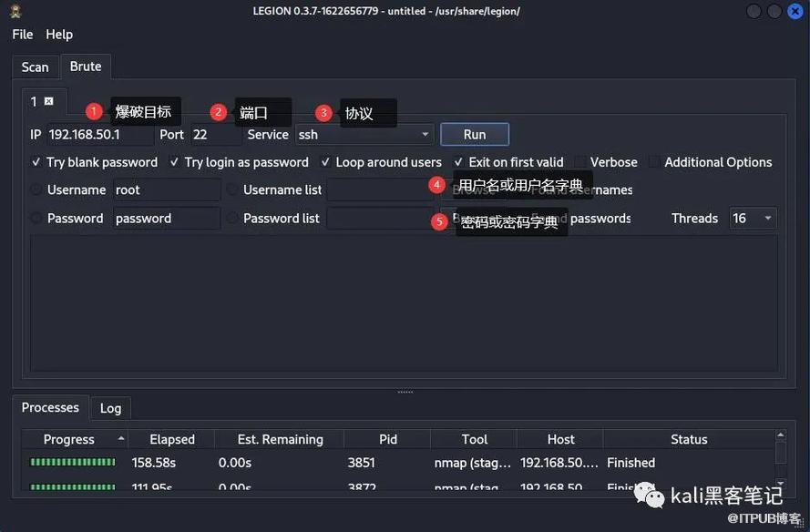Click the Username list path field
810x532 pixels.
(380, 190)
